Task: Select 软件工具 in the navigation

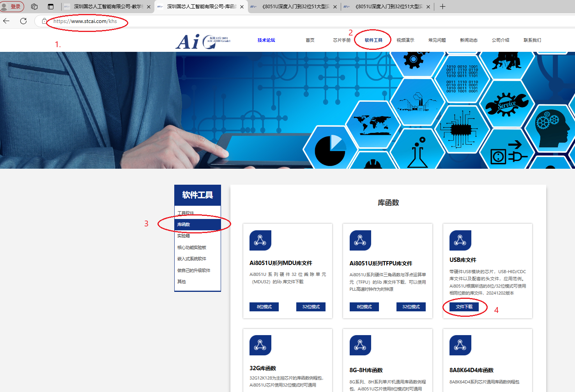Action: click(373, 40)
